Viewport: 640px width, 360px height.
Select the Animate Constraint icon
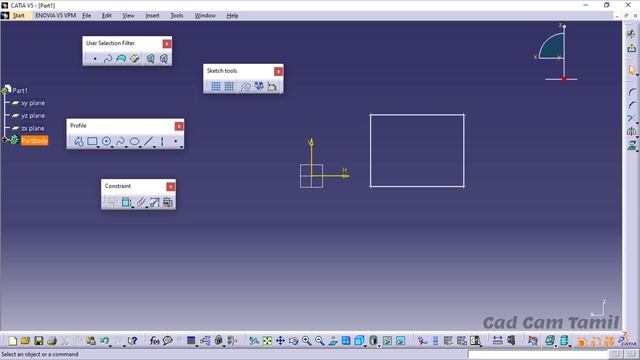(x=154, y=202)
